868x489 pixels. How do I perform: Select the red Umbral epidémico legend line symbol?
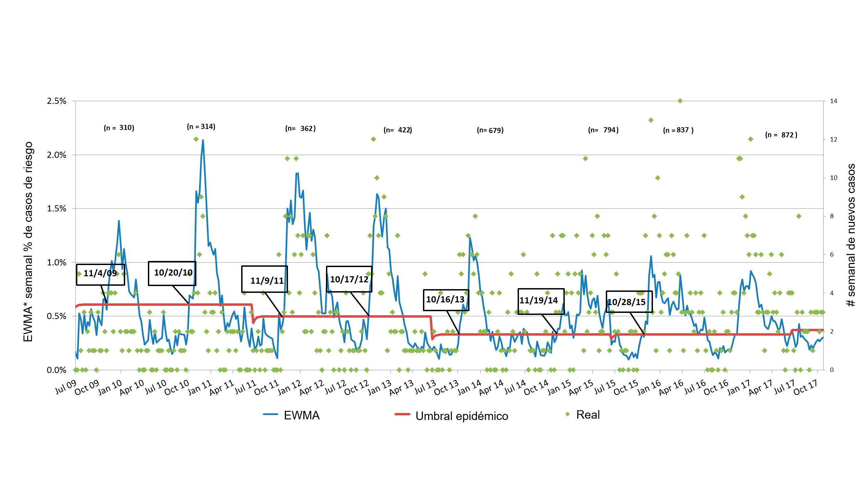click(402, 414)
